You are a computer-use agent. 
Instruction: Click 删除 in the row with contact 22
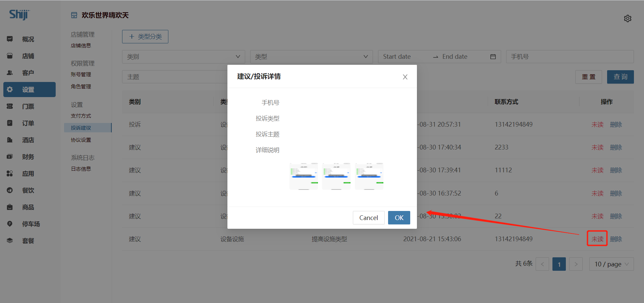pos(616,216)
